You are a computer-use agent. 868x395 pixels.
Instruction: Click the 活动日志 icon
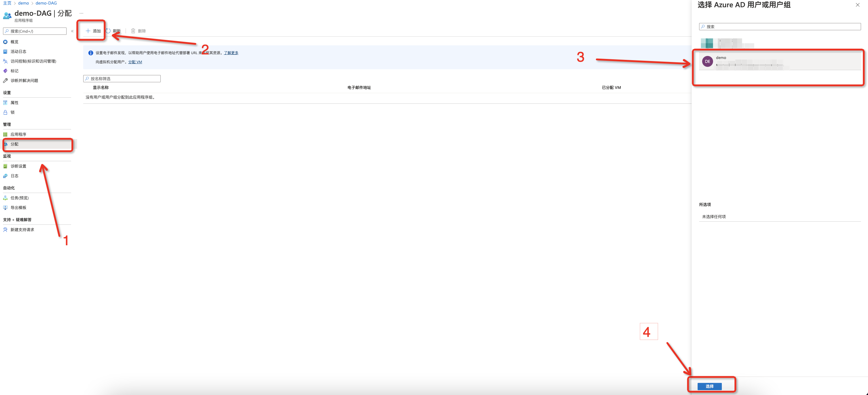click(5, 51)
